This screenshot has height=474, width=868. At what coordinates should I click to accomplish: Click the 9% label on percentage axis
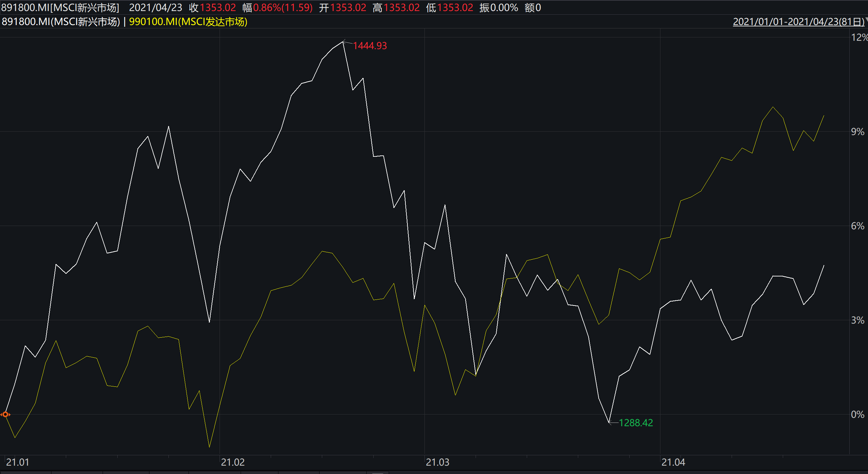point(857,132)
